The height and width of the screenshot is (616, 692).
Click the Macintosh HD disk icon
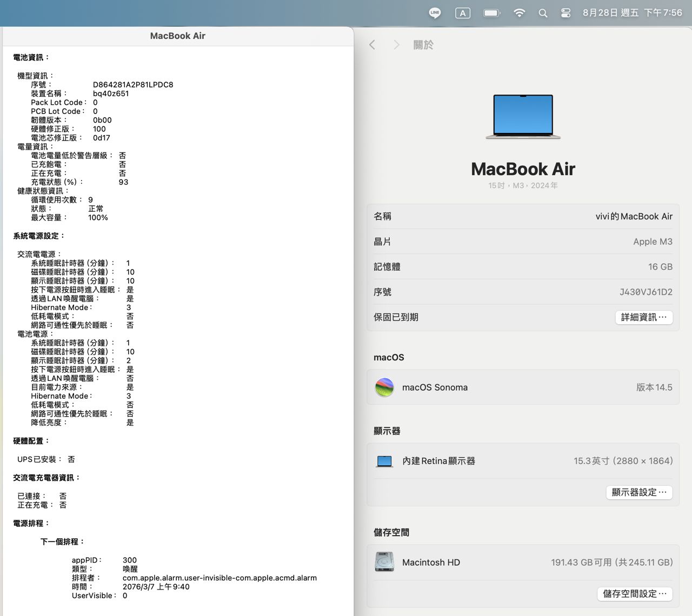(x=384, y=562)
